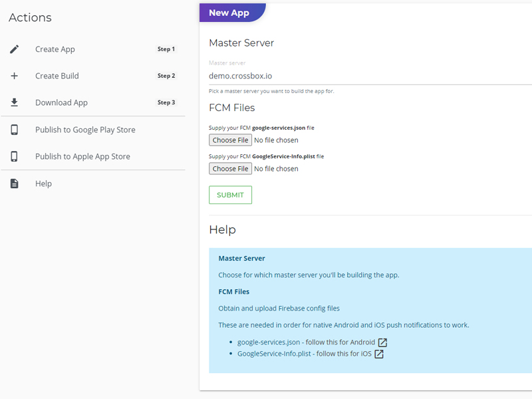
Task: Open the Master server dropdown showing demo.crossbox.io
Action: (370, 76)
